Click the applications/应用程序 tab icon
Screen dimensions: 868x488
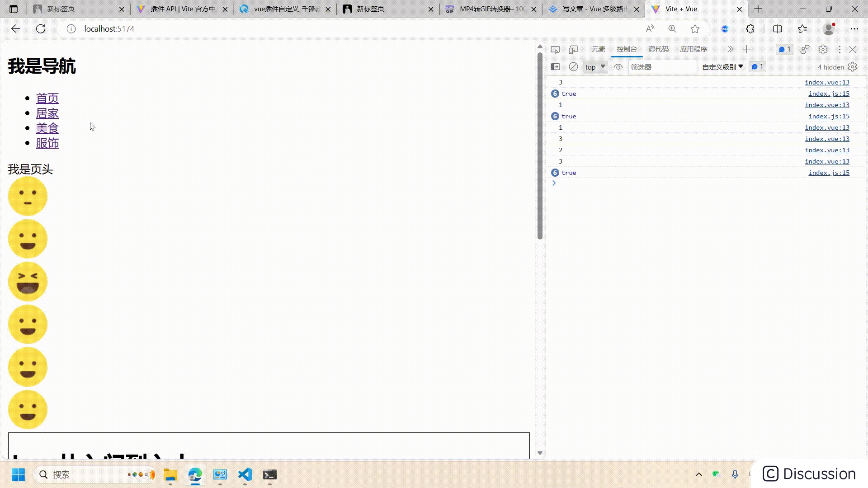coord(693,49)
